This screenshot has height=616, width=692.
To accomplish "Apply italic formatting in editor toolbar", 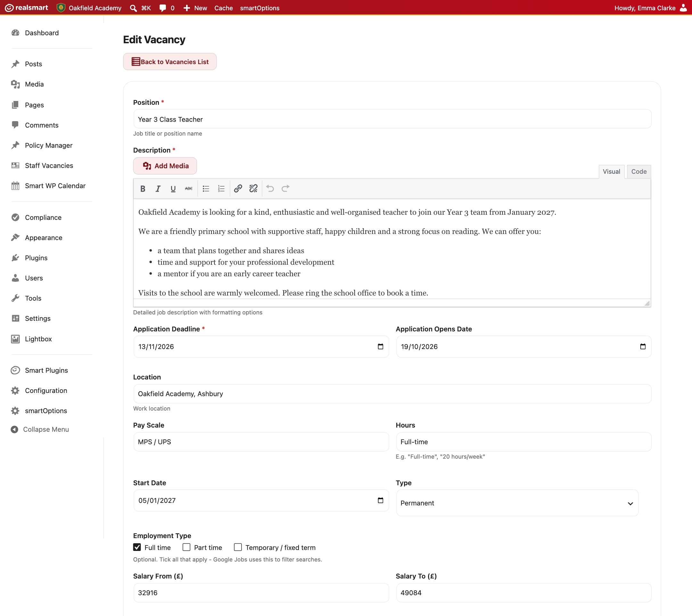I will 158,189.
